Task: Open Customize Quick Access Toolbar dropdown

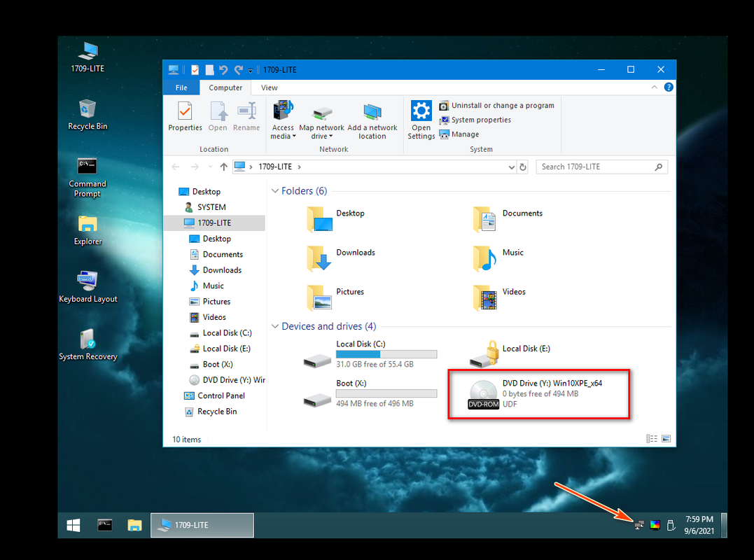Action: pyautogui.click(x=250, y=71)
